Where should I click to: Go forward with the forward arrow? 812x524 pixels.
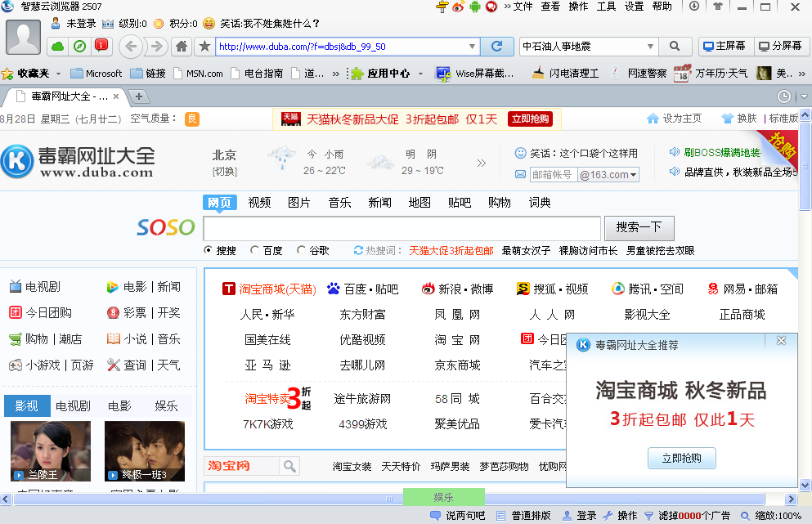[x=156, y=47]
